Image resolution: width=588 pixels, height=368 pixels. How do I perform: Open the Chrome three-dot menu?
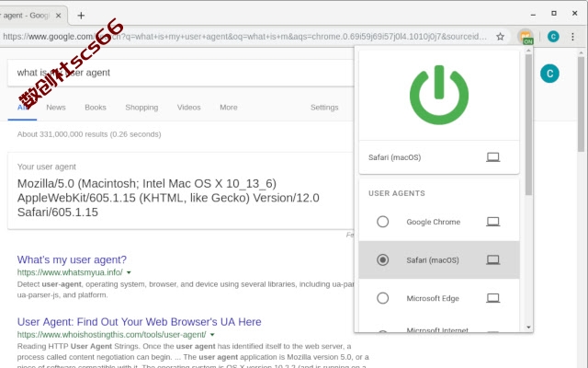(x=572, y=37)
